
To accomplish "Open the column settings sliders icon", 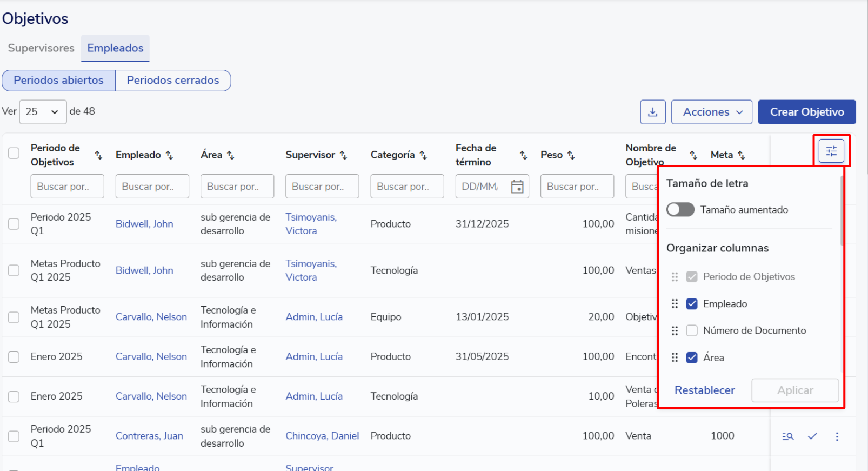I will click(x=831, y=151).
